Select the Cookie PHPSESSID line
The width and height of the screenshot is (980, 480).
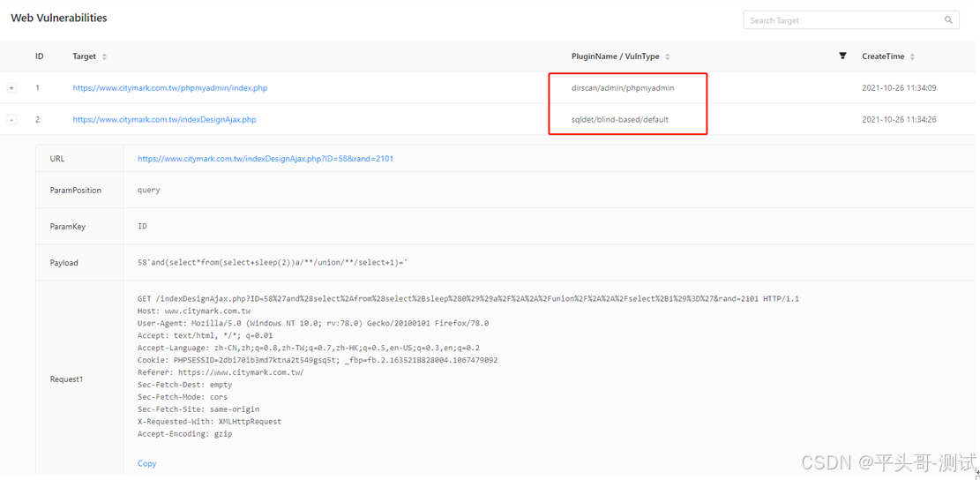pos(318,360)
